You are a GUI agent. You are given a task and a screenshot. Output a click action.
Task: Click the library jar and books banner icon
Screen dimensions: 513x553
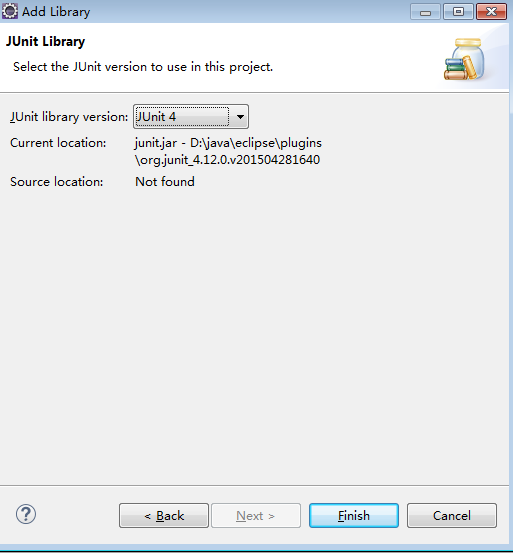pyautogui.click(x=464, y=59)
